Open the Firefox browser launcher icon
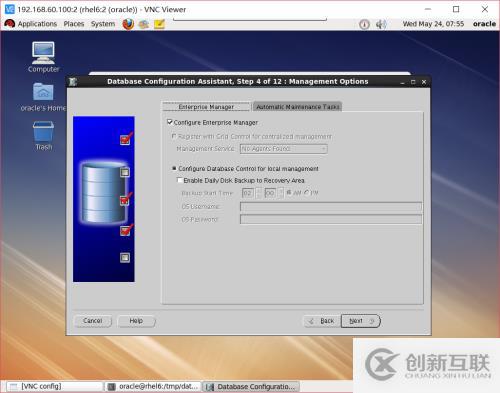 tap(128, 24)
